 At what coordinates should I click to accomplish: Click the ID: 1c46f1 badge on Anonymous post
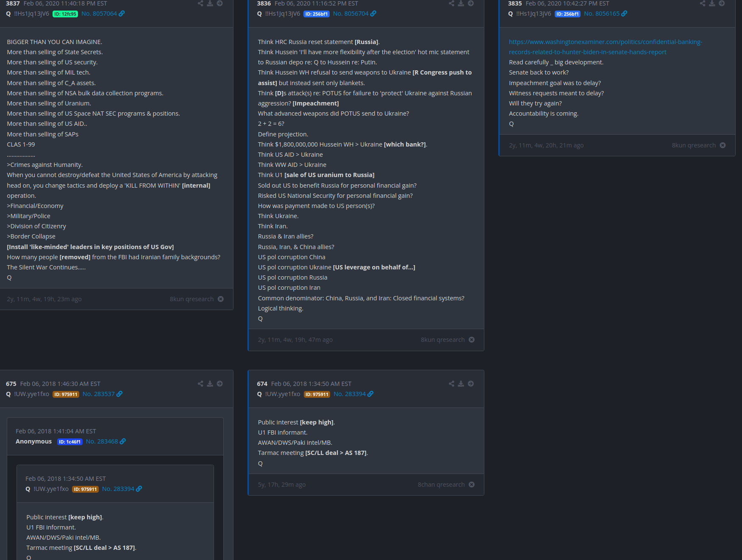click(x=70, y=442)
